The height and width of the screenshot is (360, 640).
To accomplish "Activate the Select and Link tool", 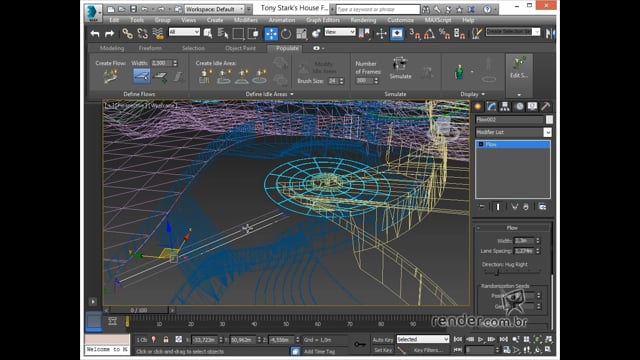I will tap(127, 34).
